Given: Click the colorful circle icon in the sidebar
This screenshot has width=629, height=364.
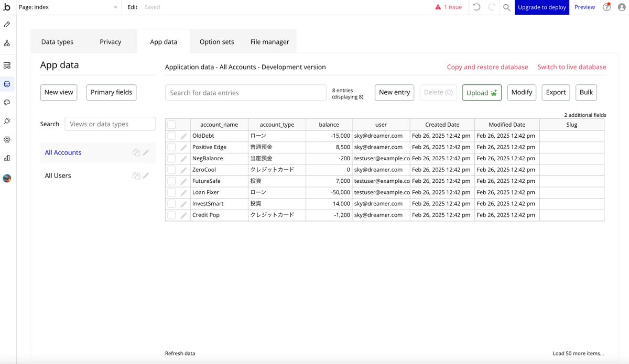Looking at the screenshot, I should 7,178.
